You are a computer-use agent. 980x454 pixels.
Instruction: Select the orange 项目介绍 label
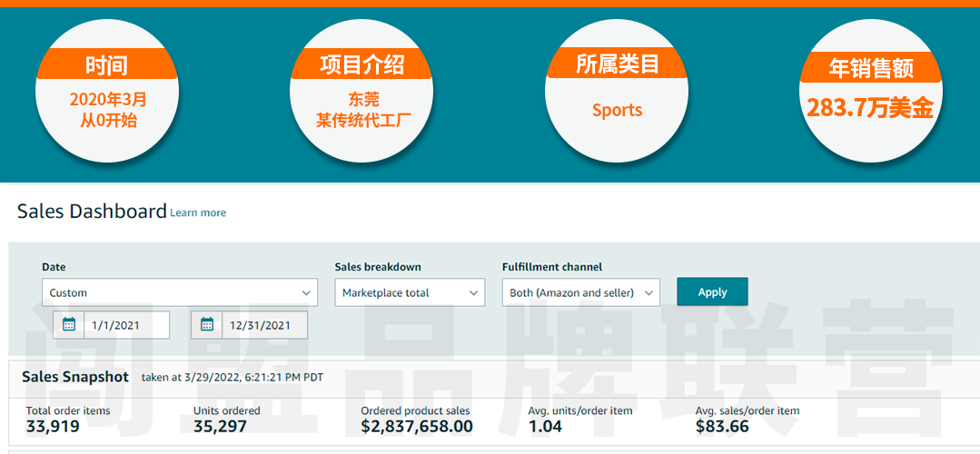[x=361, y=65]
